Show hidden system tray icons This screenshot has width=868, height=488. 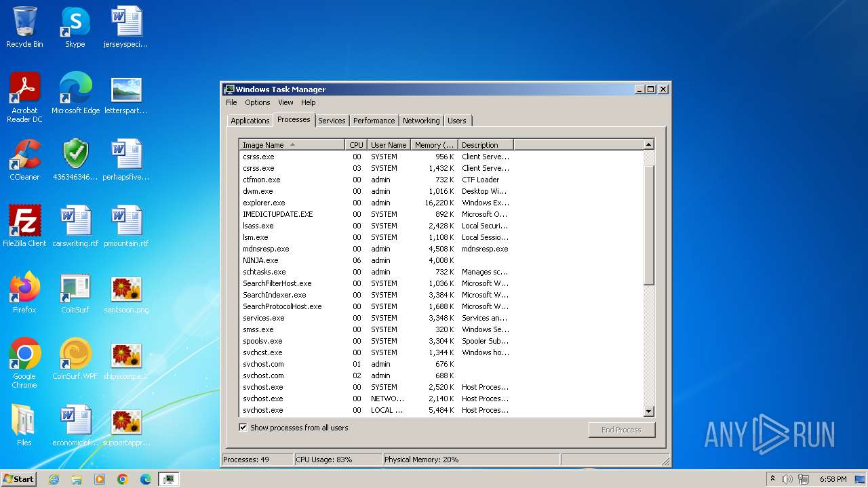(772, 479)
